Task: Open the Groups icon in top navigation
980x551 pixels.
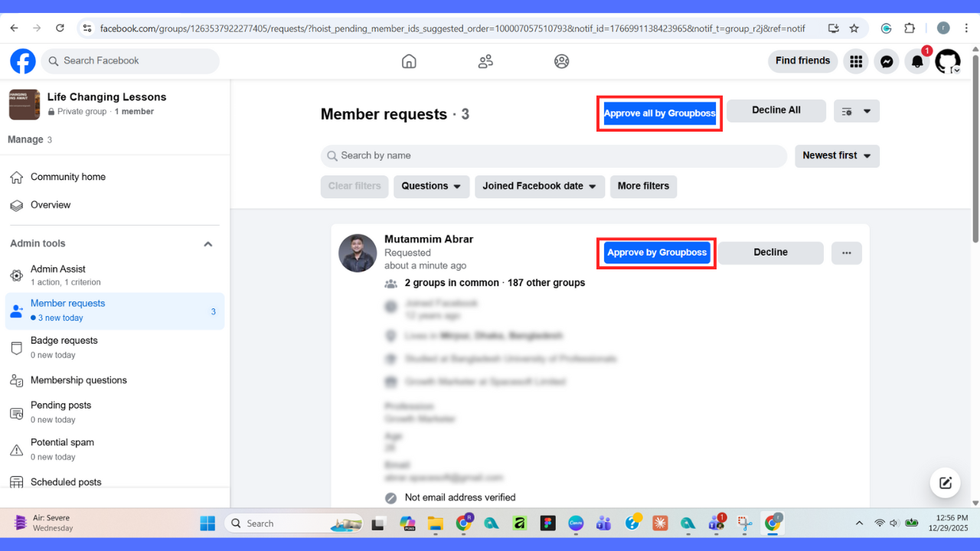Action: coord(562,61)
